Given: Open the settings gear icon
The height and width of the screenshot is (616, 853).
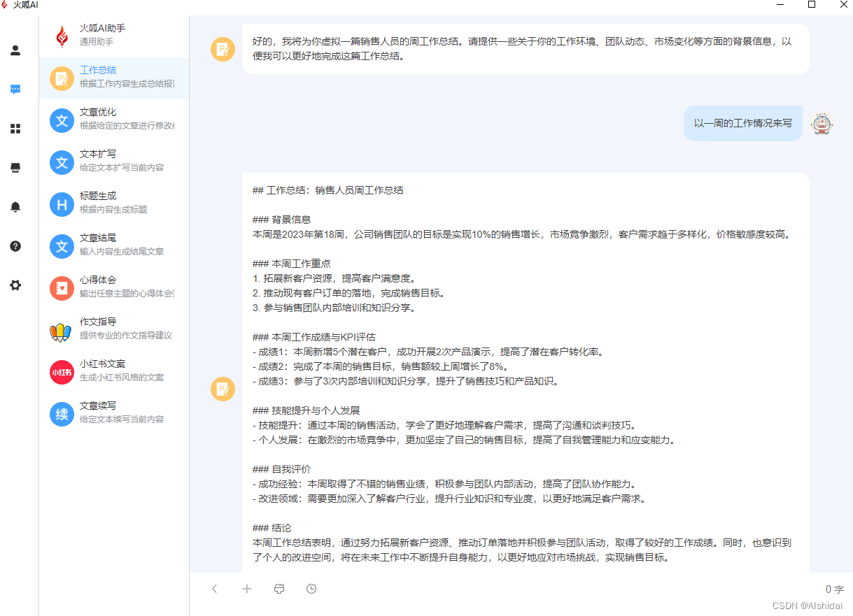Looking at the screenshot, I should click(15, 285).
